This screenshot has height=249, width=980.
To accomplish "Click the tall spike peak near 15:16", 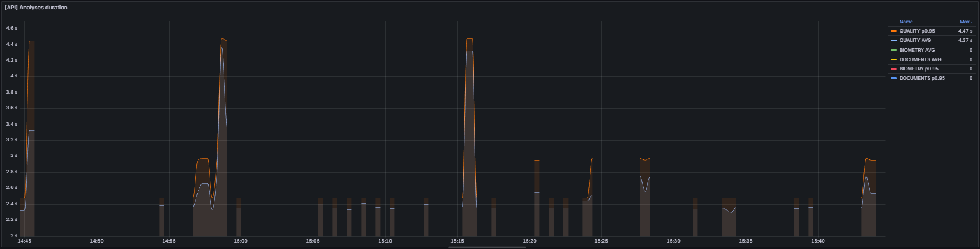I will click(470, 40).
